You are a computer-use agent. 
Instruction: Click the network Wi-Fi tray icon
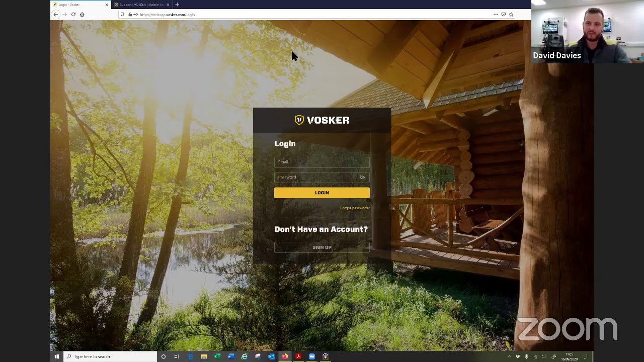click(535, 356)
